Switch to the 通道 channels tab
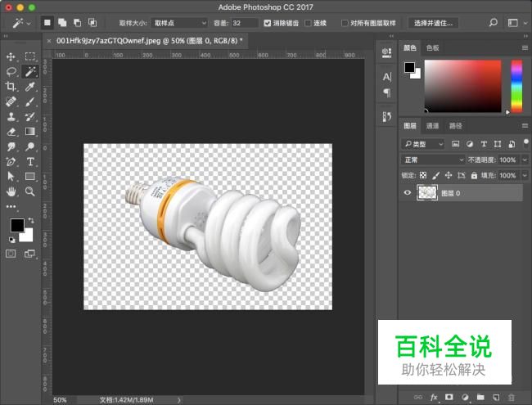The image size is (532, 405). tap(432, 126)
